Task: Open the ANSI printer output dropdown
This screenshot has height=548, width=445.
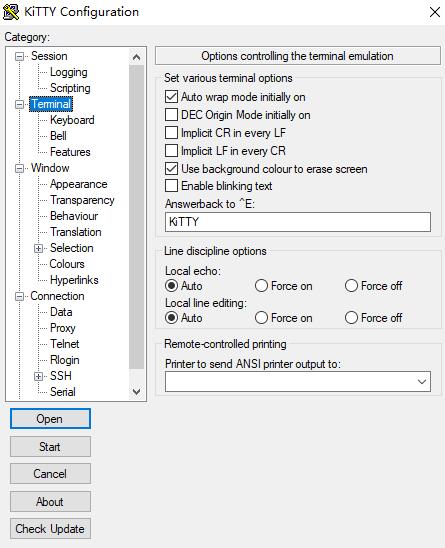Action: click(x=422, y=381)
